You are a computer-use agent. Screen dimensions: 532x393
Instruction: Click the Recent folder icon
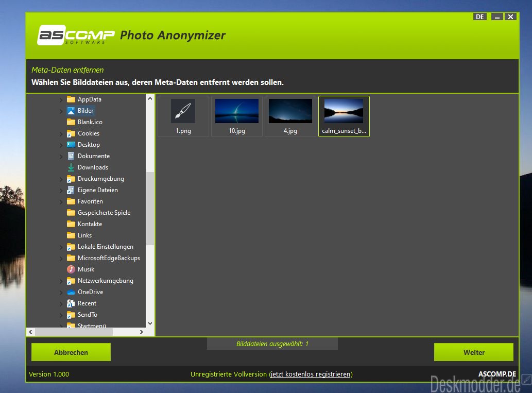(71, 303)
